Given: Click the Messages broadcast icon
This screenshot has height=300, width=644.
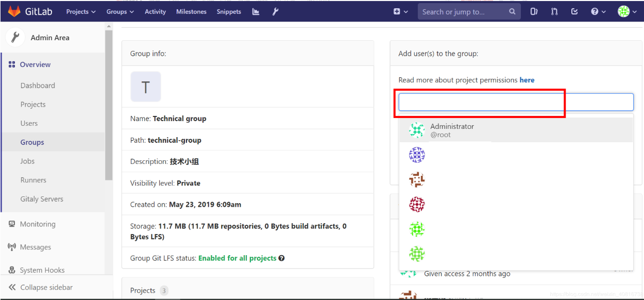Looking at the screenshot, I should 12,247.
